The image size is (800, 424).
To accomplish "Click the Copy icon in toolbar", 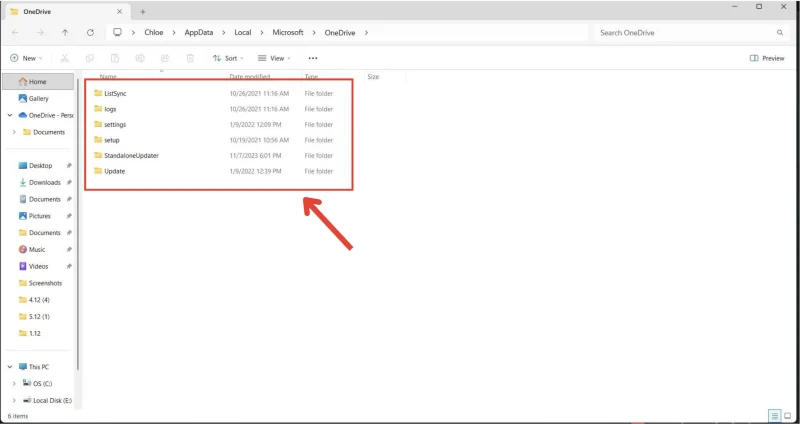I will (x=90, y=58).
